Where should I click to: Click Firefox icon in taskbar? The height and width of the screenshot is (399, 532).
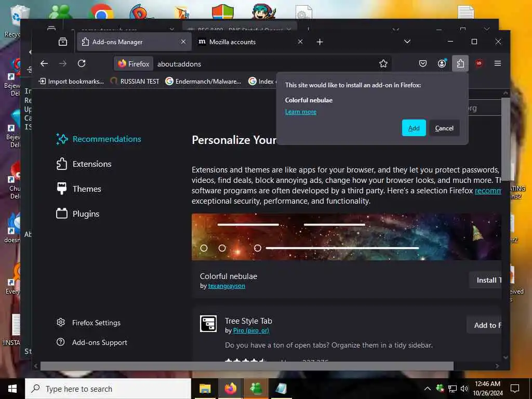pyautogui.click(x=230, y=389)
